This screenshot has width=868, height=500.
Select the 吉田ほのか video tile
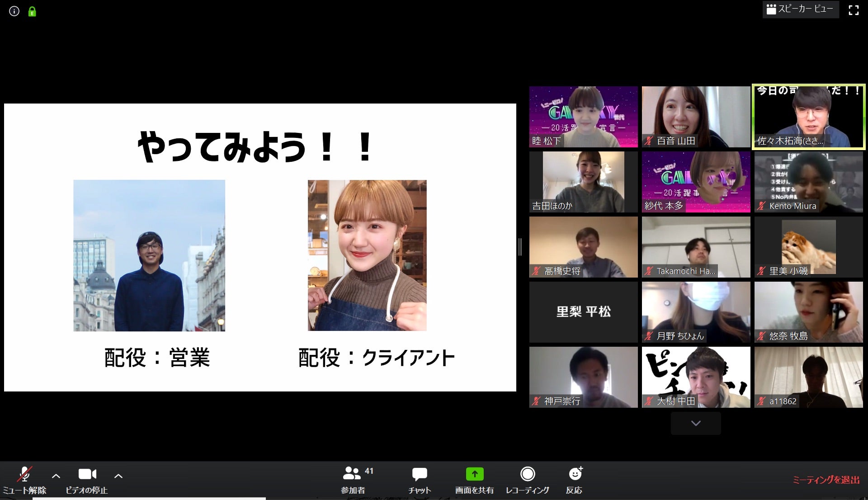tap(583, 182)
